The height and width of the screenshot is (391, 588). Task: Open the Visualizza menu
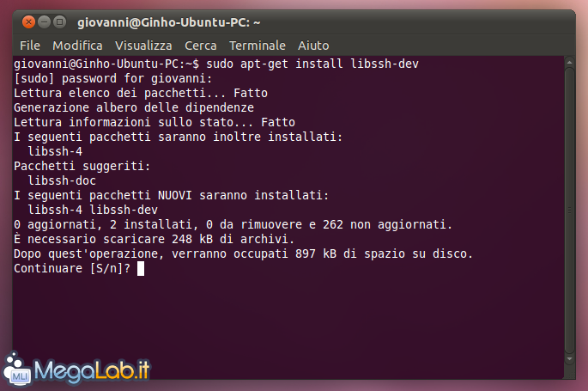143,46
